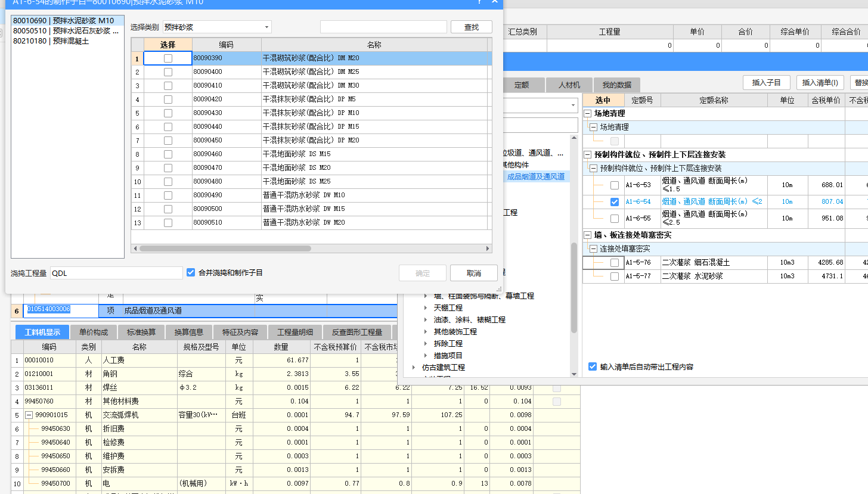Image resolution: width=868 pixels, height=494 pixels.
Task: Click the 编码 column header in the dialog
Action: click(227, 45)
